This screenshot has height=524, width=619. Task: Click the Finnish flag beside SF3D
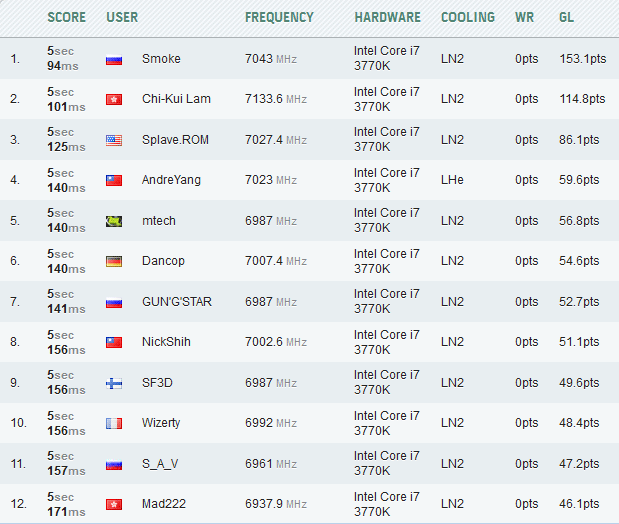tap(114, 383)
